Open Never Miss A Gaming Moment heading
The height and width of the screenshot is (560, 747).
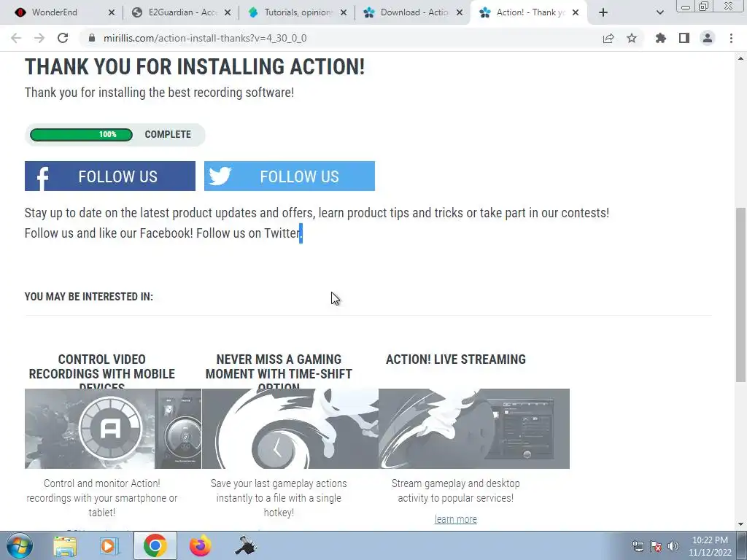pos(279,373)
